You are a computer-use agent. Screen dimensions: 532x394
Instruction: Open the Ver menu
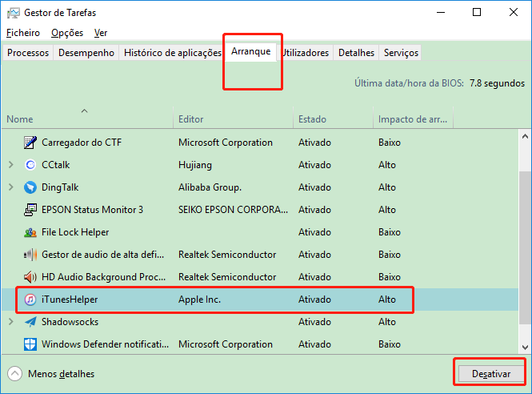101,33
